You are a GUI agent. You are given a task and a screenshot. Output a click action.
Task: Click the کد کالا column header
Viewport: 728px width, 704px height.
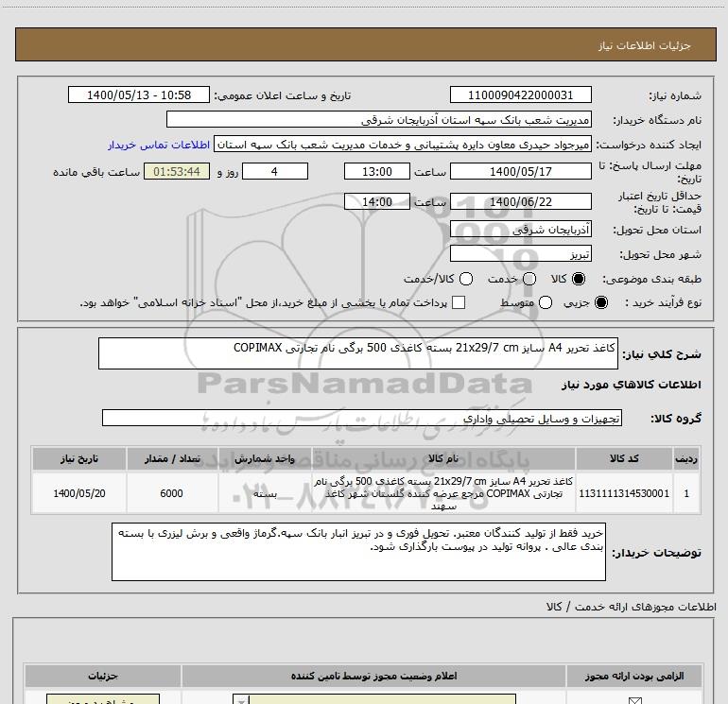624,458
